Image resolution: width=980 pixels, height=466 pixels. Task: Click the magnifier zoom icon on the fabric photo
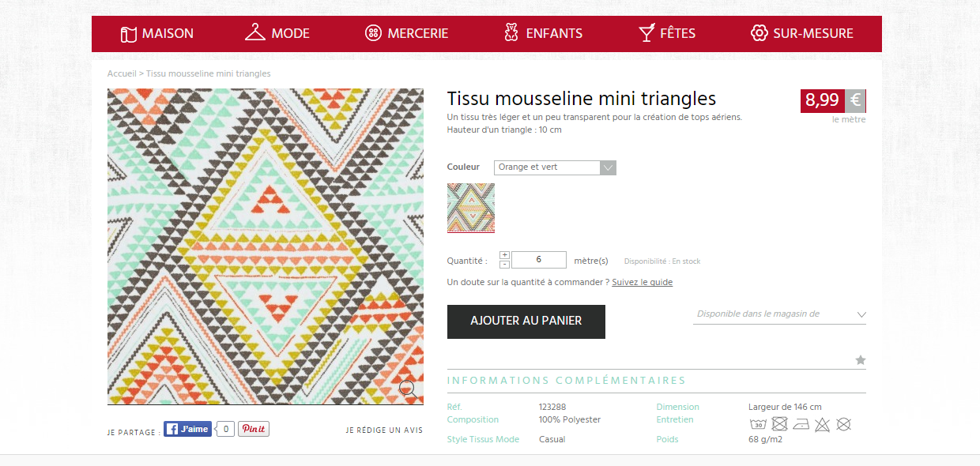(408, 389)
